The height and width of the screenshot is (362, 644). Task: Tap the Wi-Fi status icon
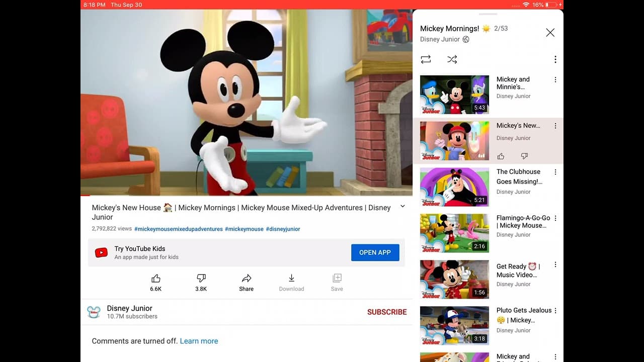coord(526,5)
